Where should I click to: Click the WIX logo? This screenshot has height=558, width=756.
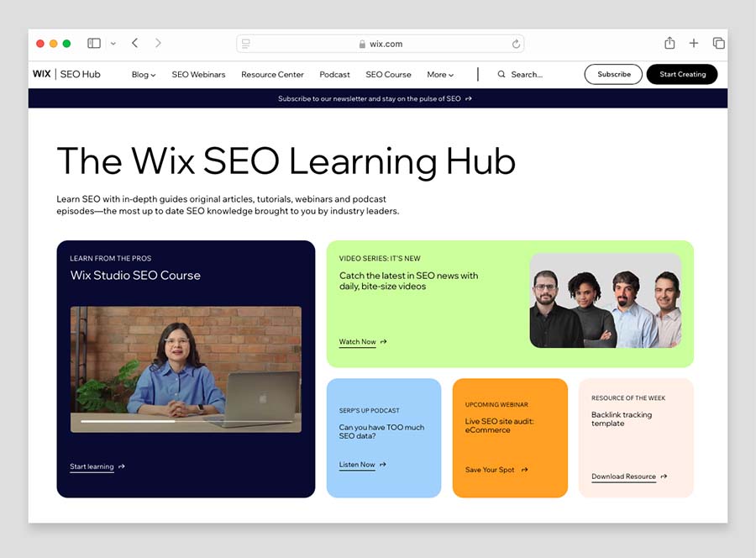tap(41, 74)
